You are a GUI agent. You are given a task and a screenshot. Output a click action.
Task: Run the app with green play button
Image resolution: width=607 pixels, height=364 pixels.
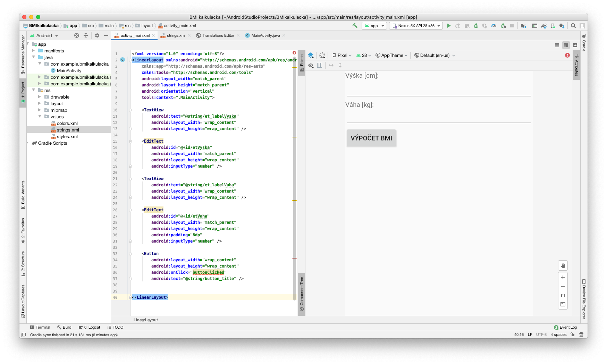pyautogui.click(x=449, y=26)
